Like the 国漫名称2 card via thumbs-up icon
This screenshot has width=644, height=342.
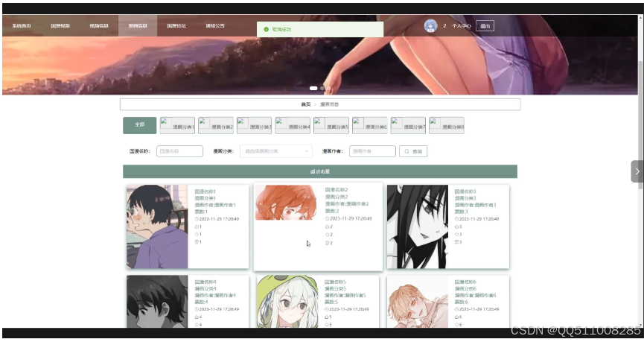[328, 227]
